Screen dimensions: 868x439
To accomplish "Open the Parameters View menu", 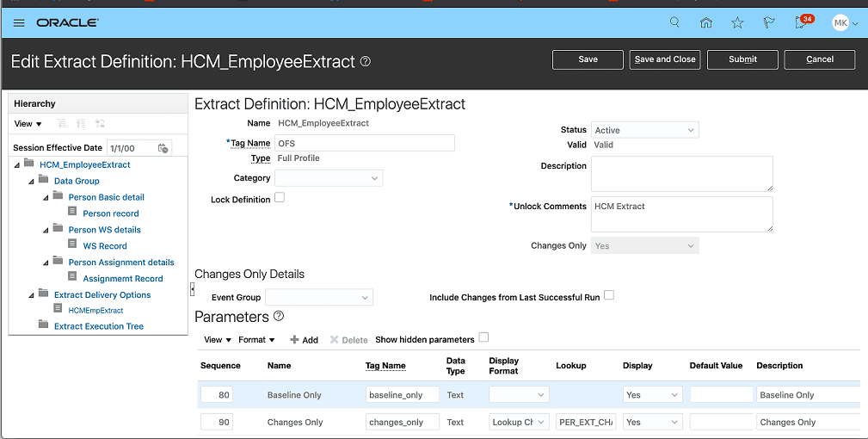I will 218,340.
